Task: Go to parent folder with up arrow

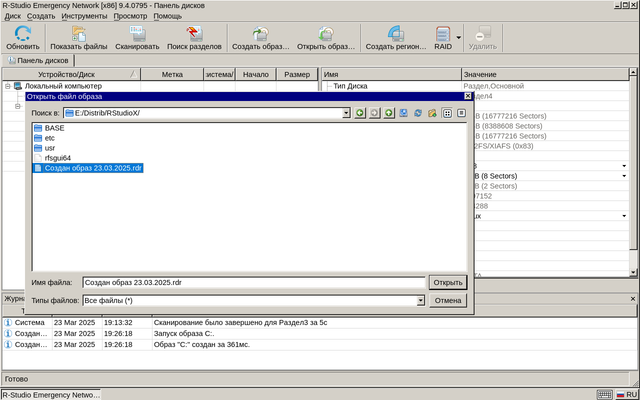Action: tap(389, 113)
